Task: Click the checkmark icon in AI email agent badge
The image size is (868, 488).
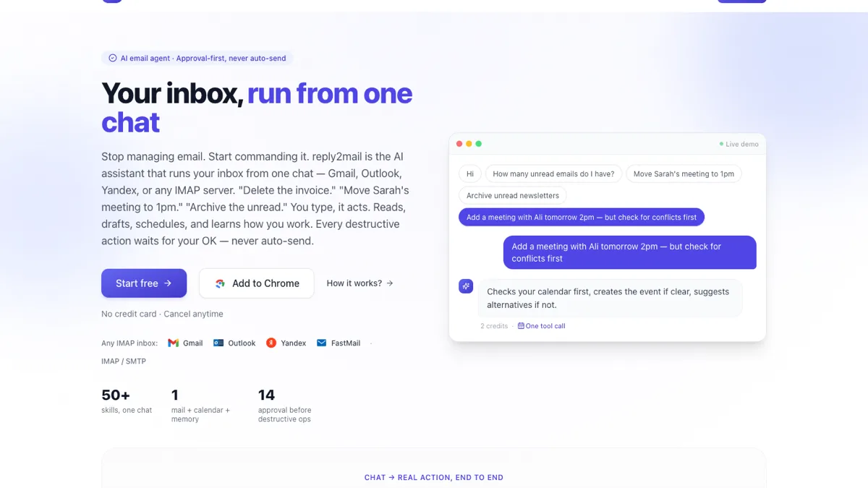Action: (113, 58)
